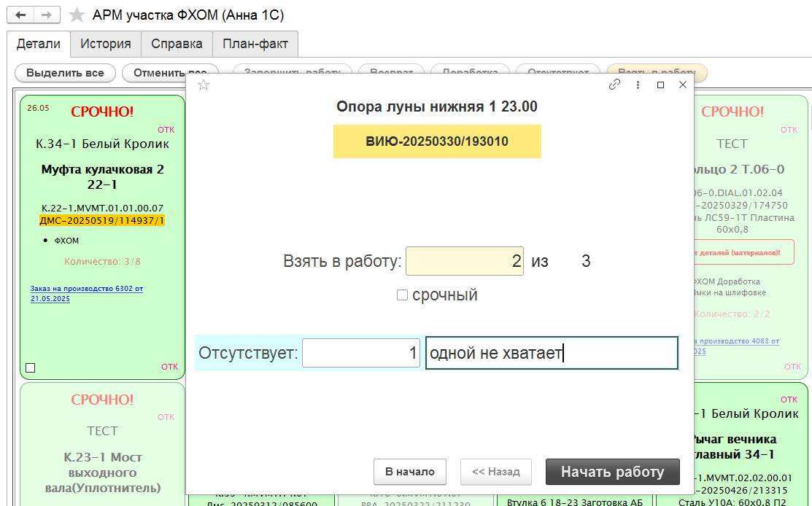Viewport: 812px width, 506px height.
Task: Focus the Взять в работу quantity field
Action: click(x=464, y=261)
